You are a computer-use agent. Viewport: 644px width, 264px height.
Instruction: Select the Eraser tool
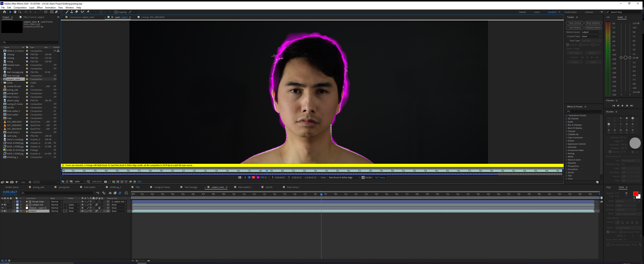[x=77, y=12]
